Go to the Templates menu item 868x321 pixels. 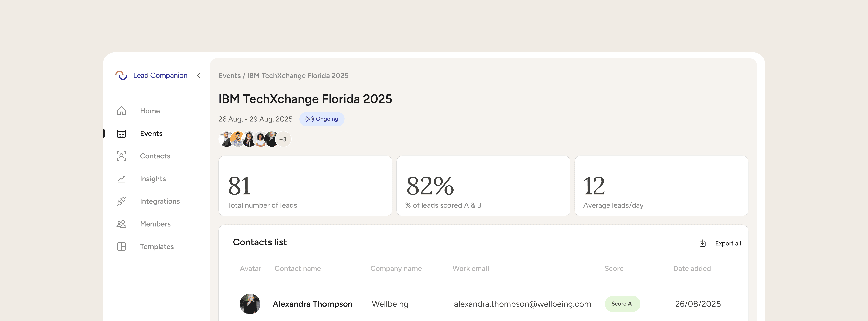(157, 247)
